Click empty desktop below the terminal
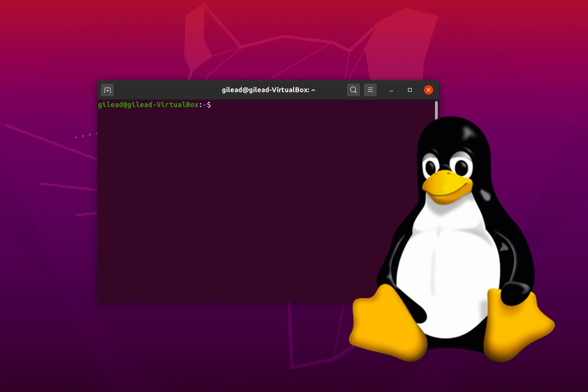The image size is (588, 392). click(x=196, y=345)
